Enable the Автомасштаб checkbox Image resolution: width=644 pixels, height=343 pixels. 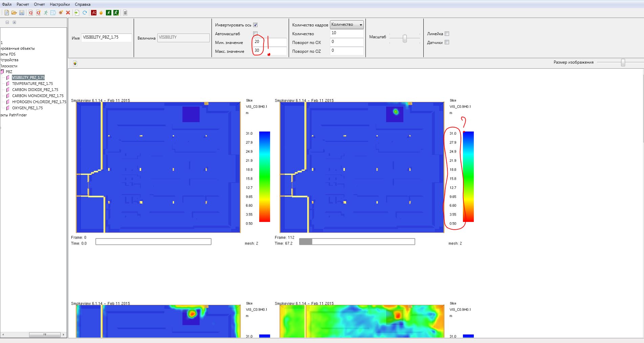tap(256, 33)
